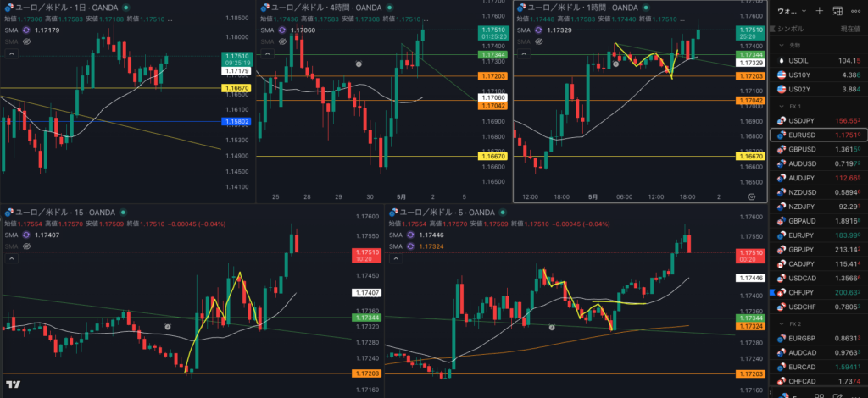Click the TradingView logo in the 15-minute chart
Screen dimensions: 868x398
click(x=14, y=384)
